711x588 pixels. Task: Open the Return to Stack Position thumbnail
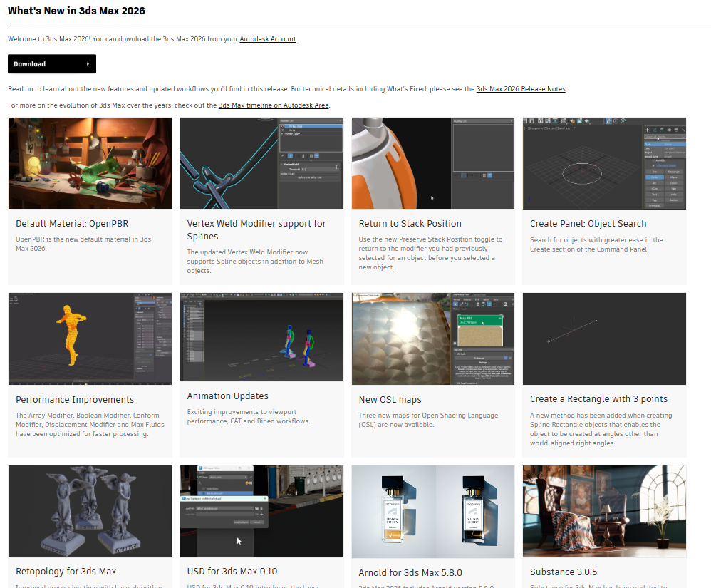[x=433, y=163]
